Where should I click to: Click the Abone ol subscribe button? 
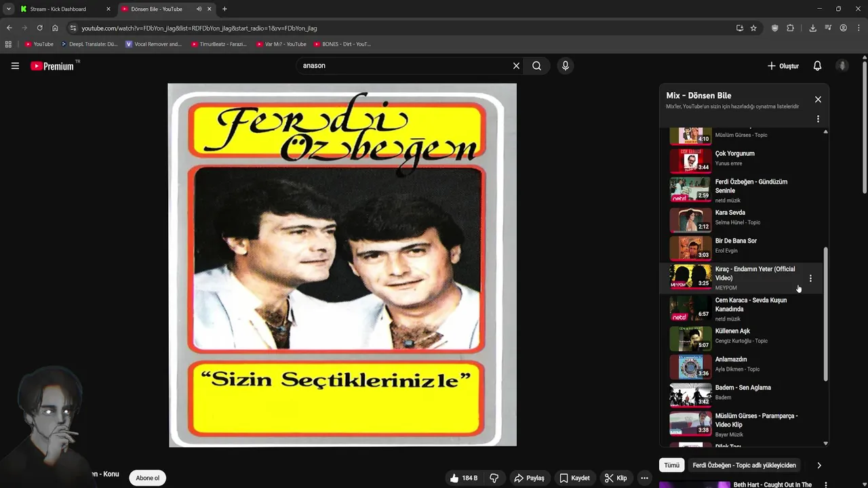147,478
